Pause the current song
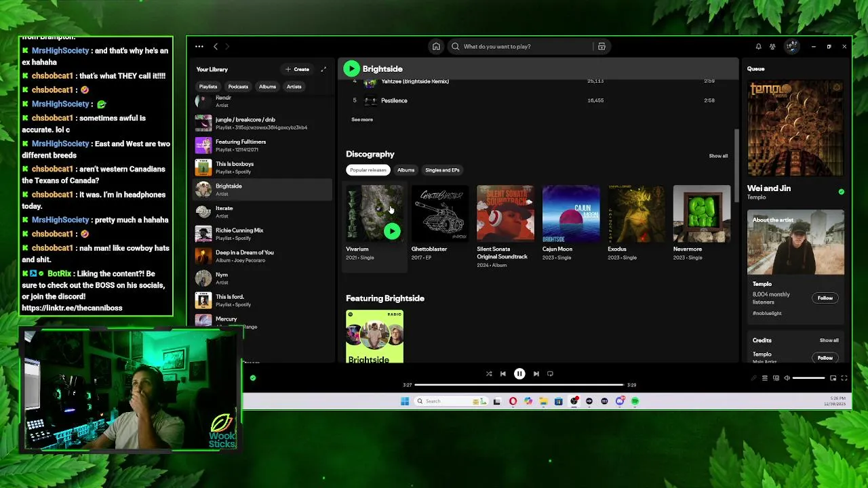The height and width of the screenshot is (488, 868). [x=519, y=373]
